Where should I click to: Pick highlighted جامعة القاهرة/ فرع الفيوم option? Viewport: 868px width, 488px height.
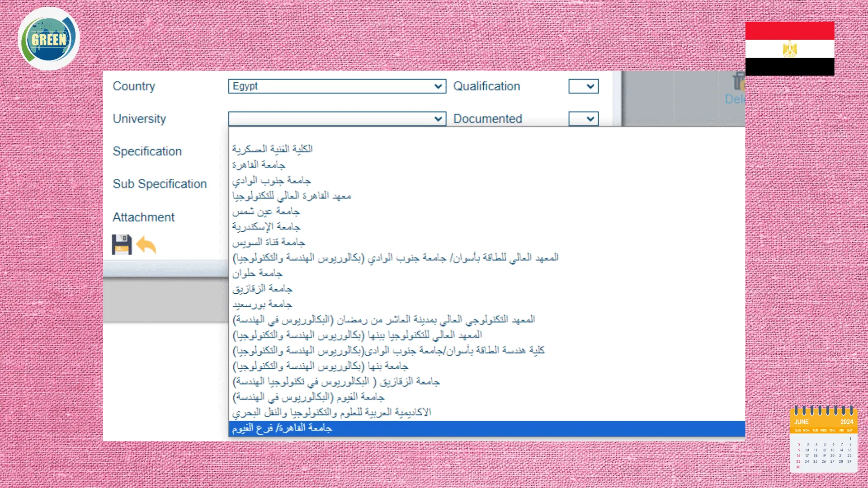[x=282, y=428]
